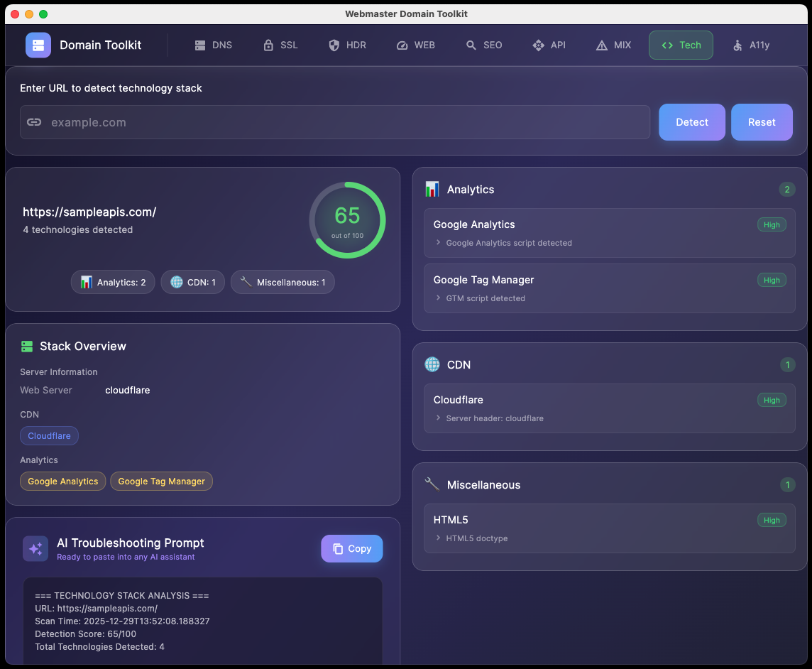Viewport: 812px width, 669px height.
Task: Click the example.com URL input field
Action: pyautogui.click(x=335, y=121)
